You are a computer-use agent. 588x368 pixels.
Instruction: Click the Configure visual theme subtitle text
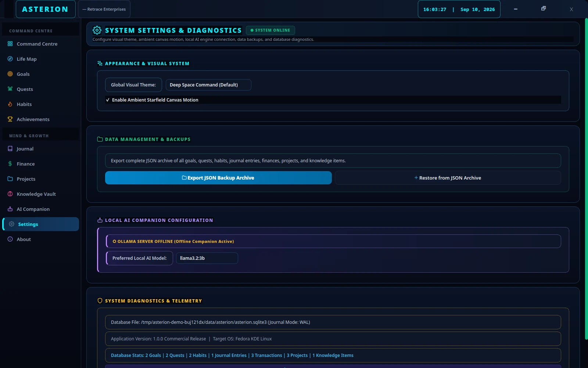click(x=203, y=39)
